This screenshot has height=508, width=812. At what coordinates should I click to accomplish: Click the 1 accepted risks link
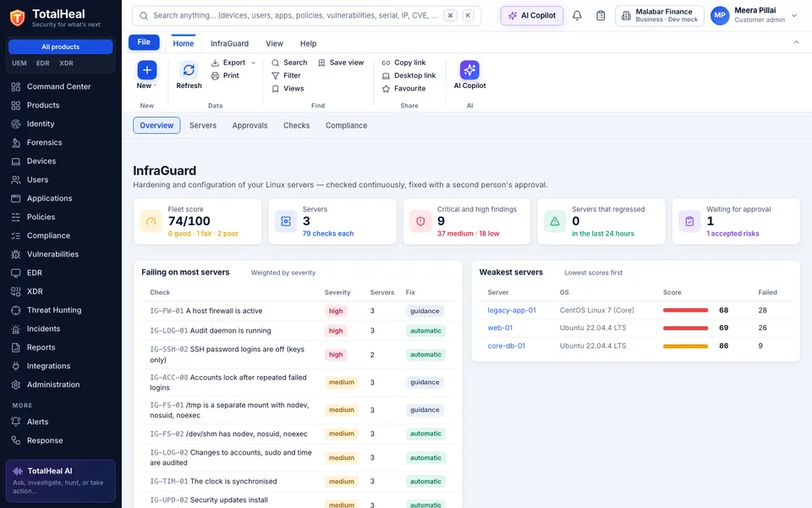(732, 234)
